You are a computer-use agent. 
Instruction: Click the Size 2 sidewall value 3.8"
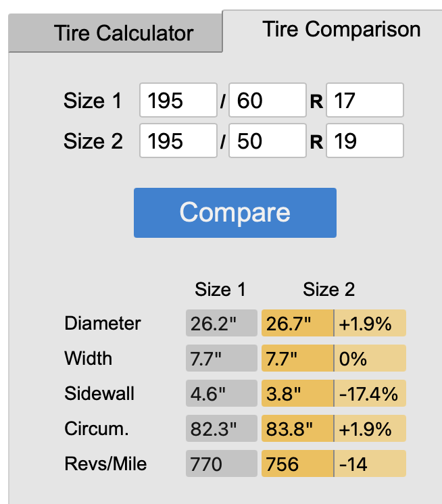point(297,393)
